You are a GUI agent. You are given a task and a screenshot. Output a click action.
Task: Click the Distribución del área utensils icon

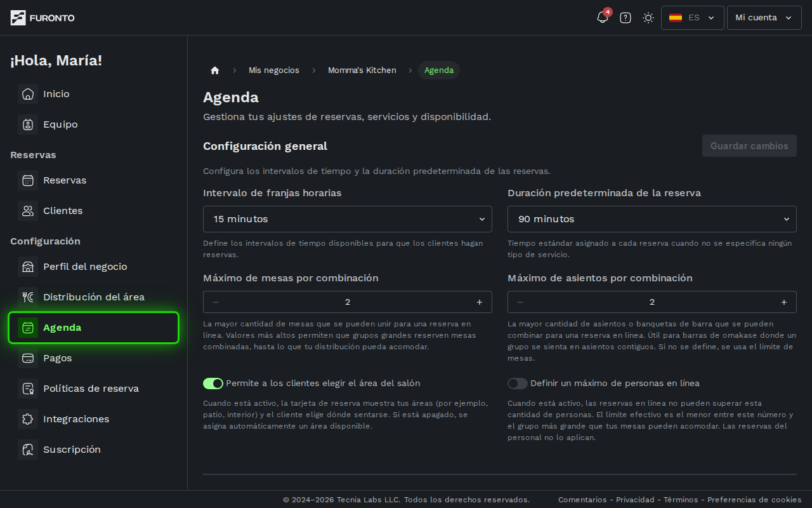[x=28, y=297]
